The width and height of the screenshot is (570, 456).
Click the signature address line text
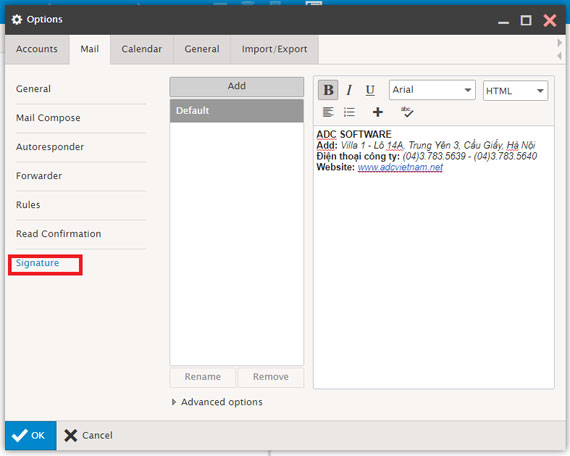[426, 145]
